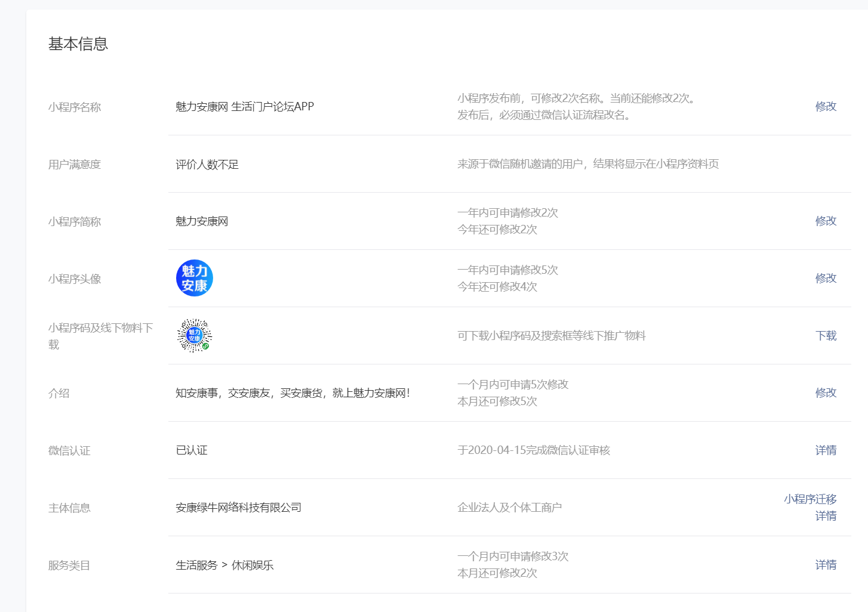Click the 微信认证 row label

69,451
